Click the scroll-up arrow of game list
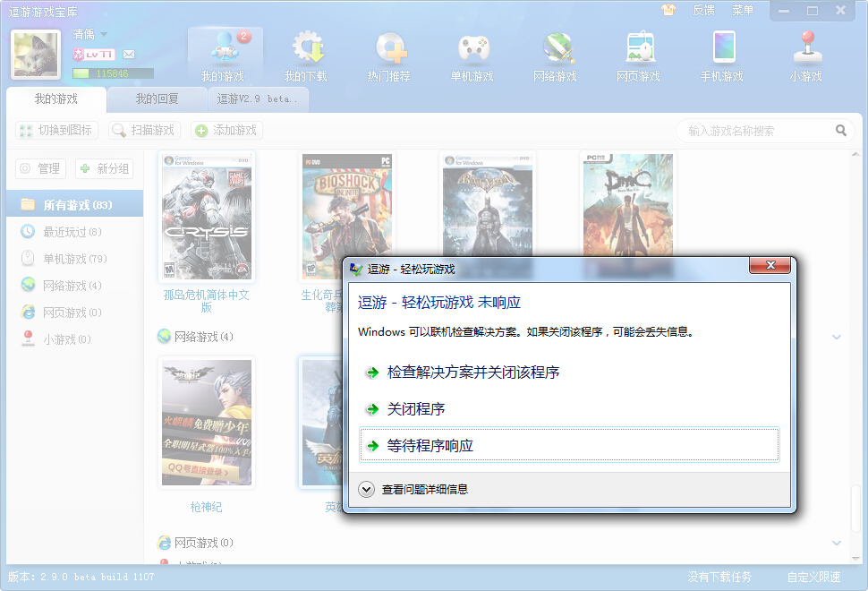 tap(855, 156)
